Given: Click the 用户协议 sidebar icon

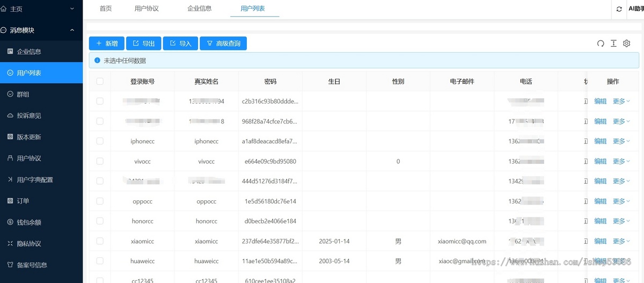Looking at the screenshot, I should (x=10, y=158).
